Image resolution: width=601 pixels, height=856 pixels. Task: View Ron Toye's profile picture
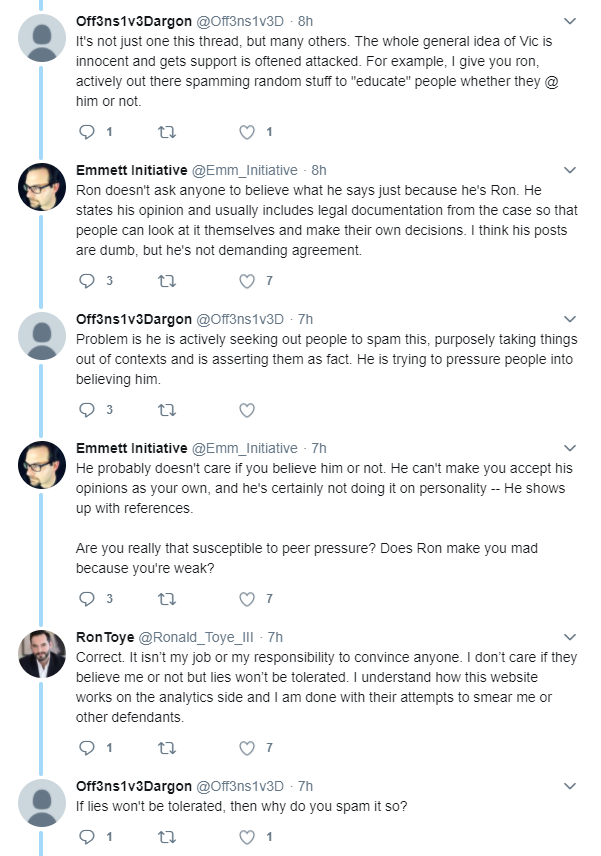pos(42,654)
